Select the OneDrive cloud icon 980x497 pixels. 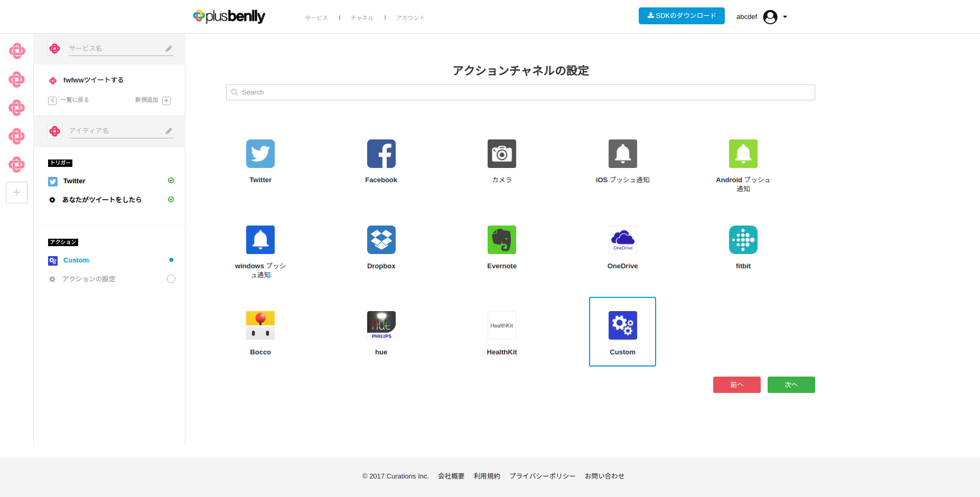(623, 240)
